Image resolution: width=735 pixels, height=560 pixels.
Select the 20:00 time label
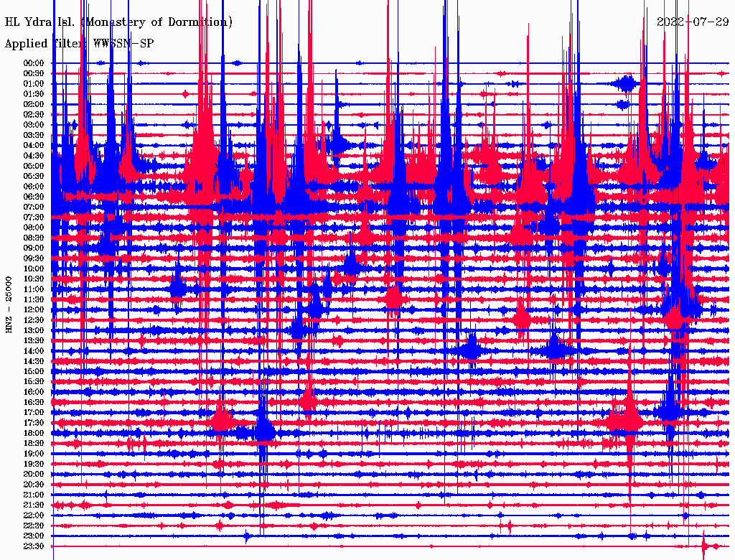tap(33, 474)
